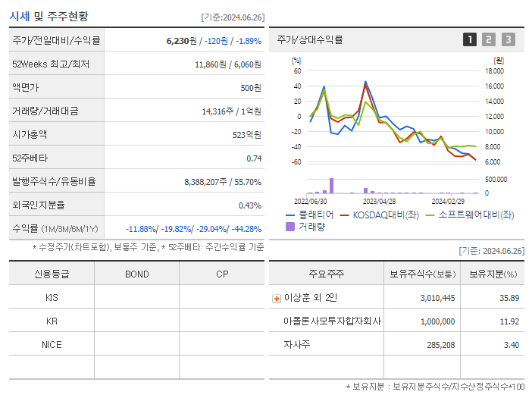
Task: Select the 0.74 beta value
Action: click(254, 158)
